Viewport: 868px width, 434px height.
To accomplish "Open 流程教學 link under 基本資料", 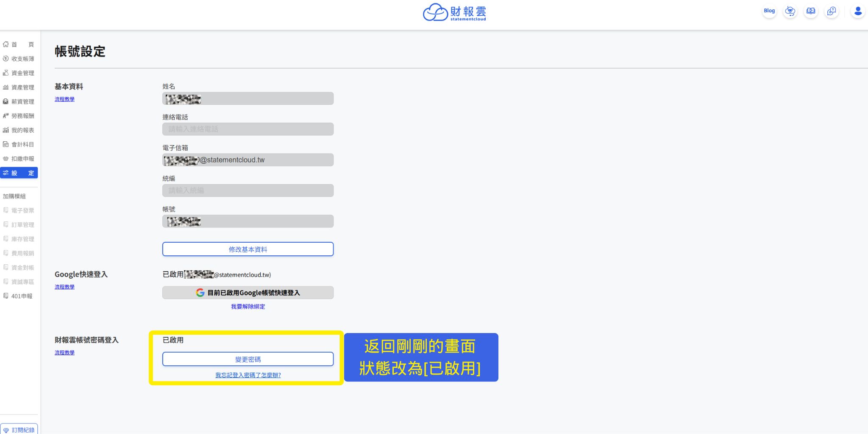I will coord(64,99).
